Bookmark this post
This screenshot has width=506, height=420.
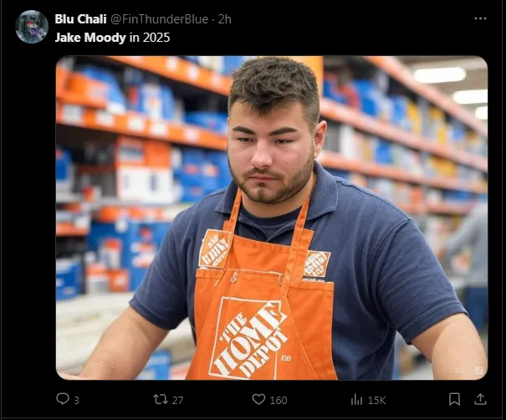454,399
